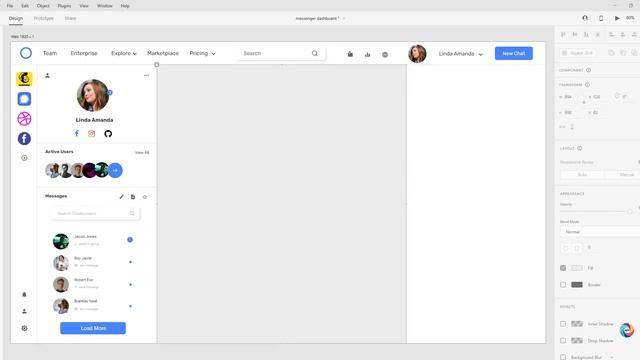Click the refresh icon in Messages header
This screenshot has width=640, height=360.
point(144,197)
